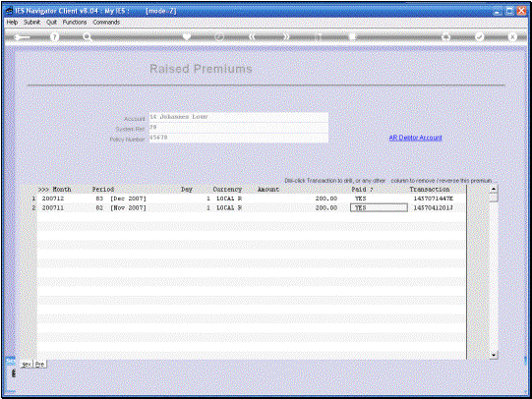Image resolution: width=532 pixels, height=399 pixels.
Task: Click transaction 1457071447E in first row
Action: click(x=434, y=199)
